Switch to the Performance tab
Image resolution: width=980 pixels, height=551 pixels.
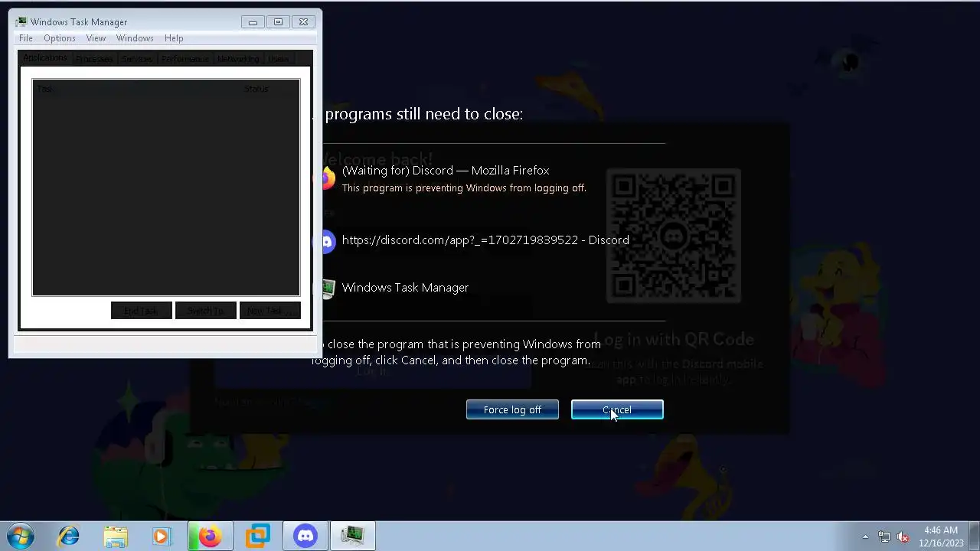(x=185, y=59)
